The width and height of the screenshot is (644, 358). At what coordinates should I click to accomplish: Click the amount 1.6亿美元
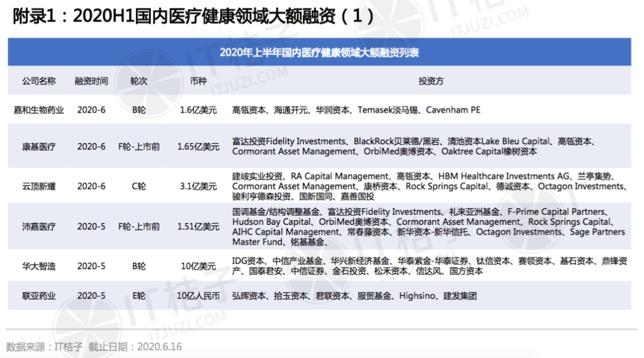(x=198, y=110)
